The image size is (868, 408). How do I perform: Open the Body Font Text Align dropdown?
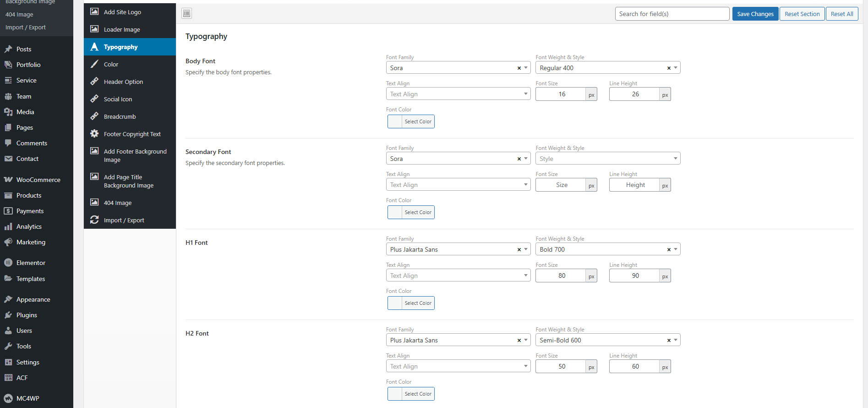point(458,94)
